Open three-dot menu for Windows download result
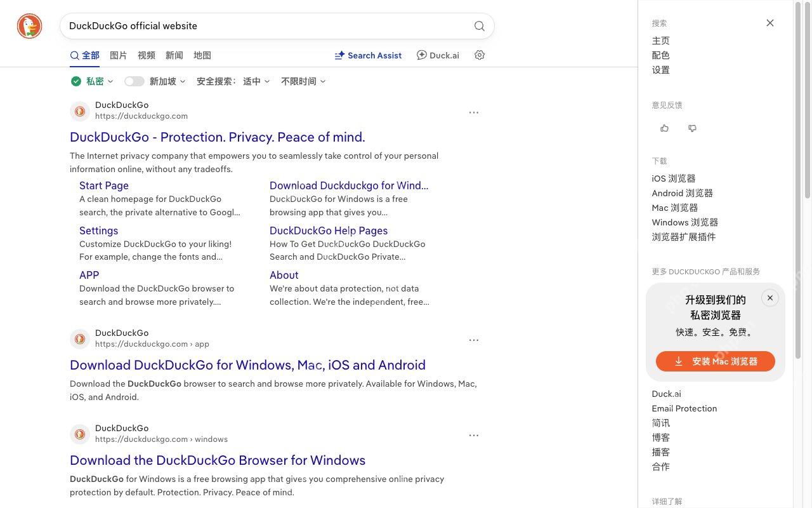The width and height of the screenshot is (812, 508). coord(474,436)
